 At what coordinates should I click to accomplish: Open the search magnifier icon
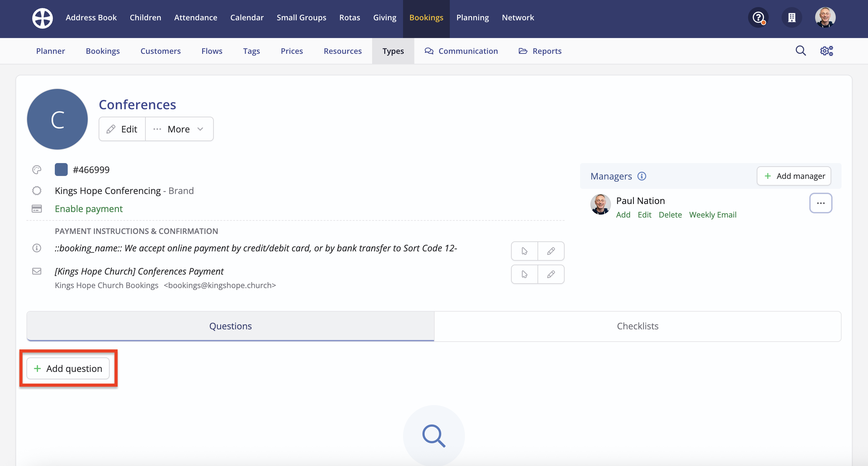[801, 51]
